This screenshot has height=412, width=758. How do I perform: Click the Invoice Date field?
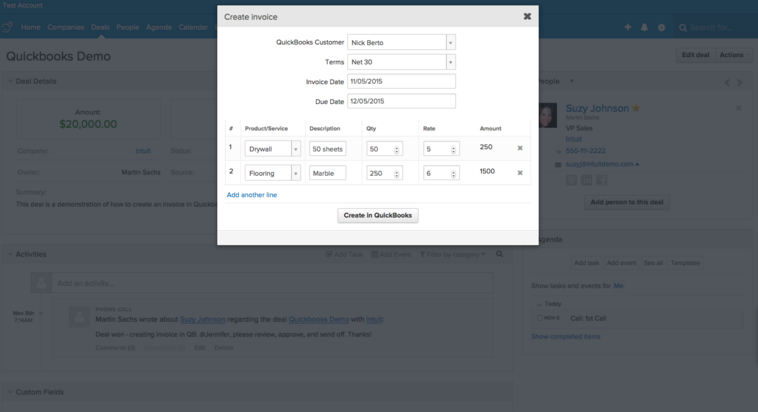coord(401,81)
